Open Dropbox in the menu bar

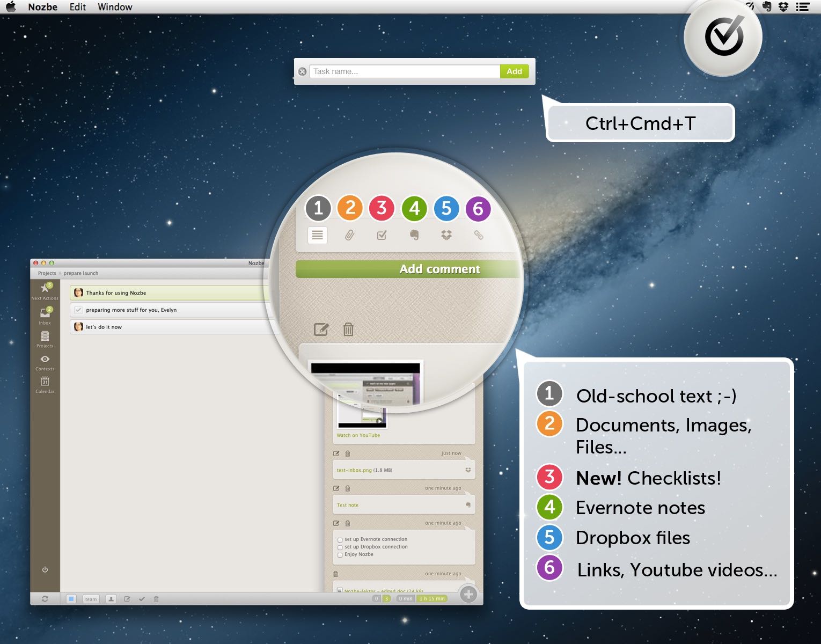click(x=783, y=6)
